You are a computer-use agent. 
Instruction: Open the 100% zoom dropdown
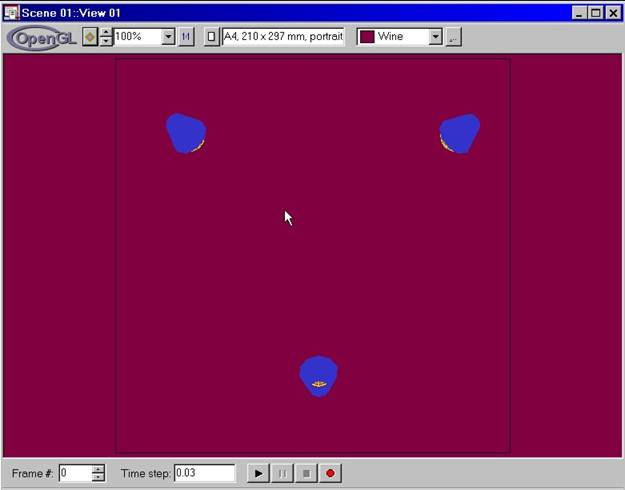pos(168,37)
